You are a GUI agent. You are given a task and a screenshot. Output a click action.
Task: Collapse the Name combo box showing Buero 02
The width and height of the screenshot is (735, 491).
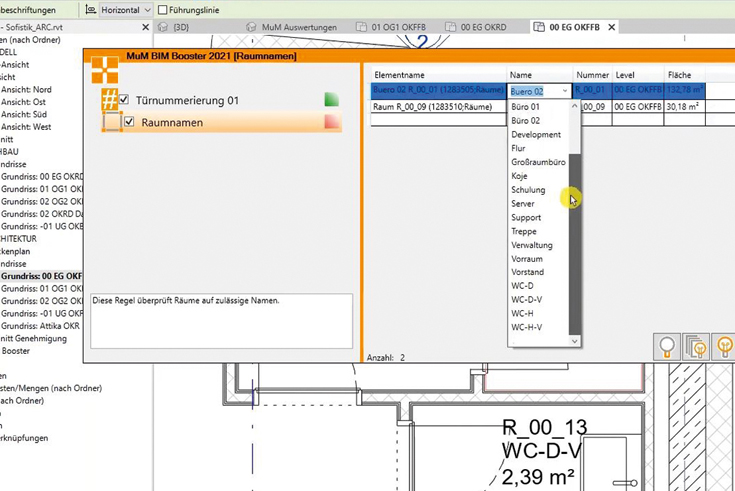click(x=565, y=91)
